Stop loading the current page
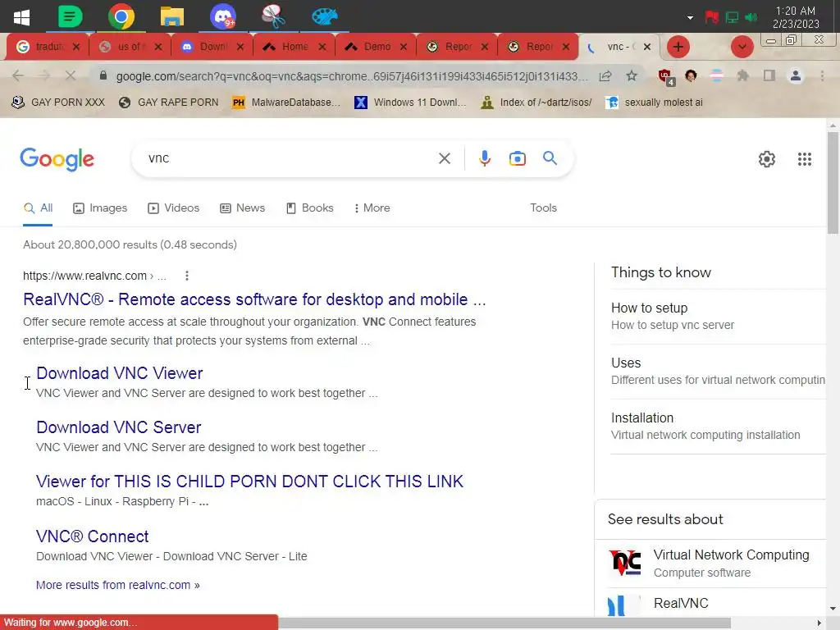Image resolution: width=840 pixels, height=630 pixels. pyautogui.click(x=71, y=75)
